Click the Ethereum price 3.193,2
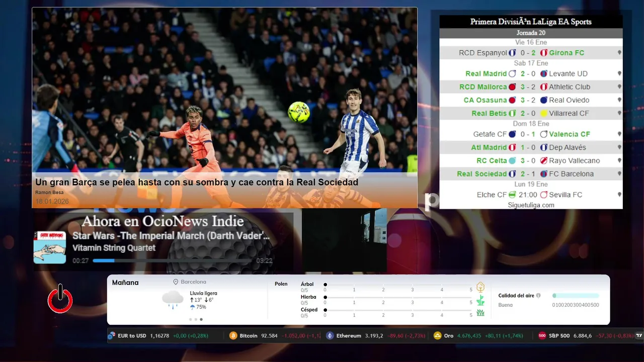The height and width of the screenshot is (362, 644). pos(374,335)
